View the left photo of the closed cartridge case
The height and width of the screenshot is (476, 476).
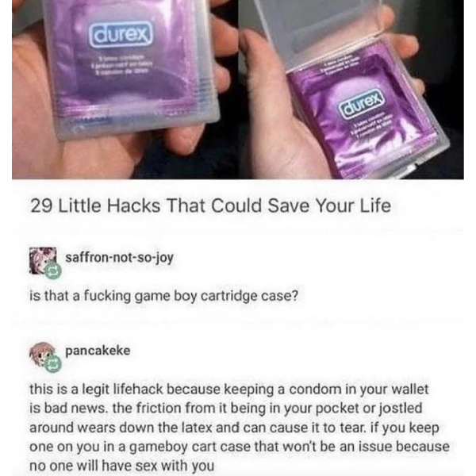coord(125,89)
